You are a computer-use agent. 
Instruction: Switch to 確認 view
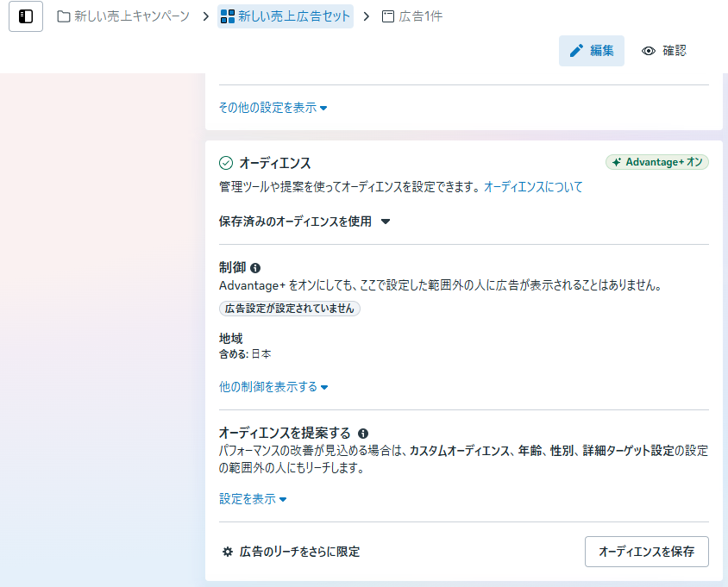[x=664, y=51]
